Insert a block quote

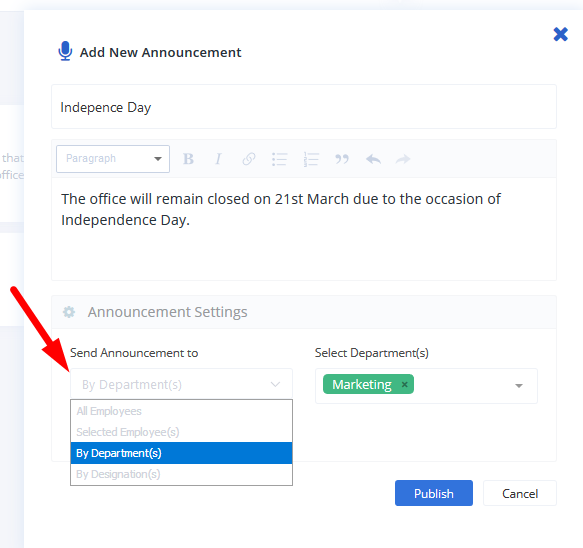click(342, 159)
